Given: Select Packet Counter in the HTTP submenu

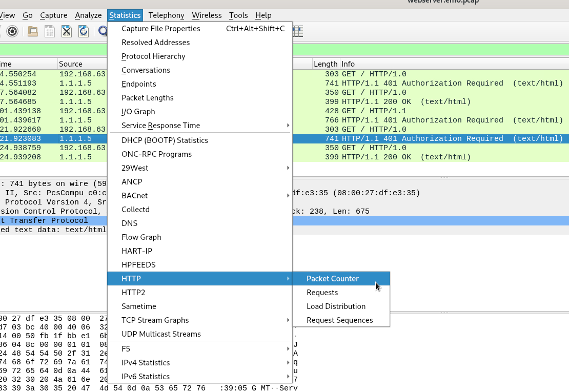Looking at the screenshot, I should (x=332, y=279).
